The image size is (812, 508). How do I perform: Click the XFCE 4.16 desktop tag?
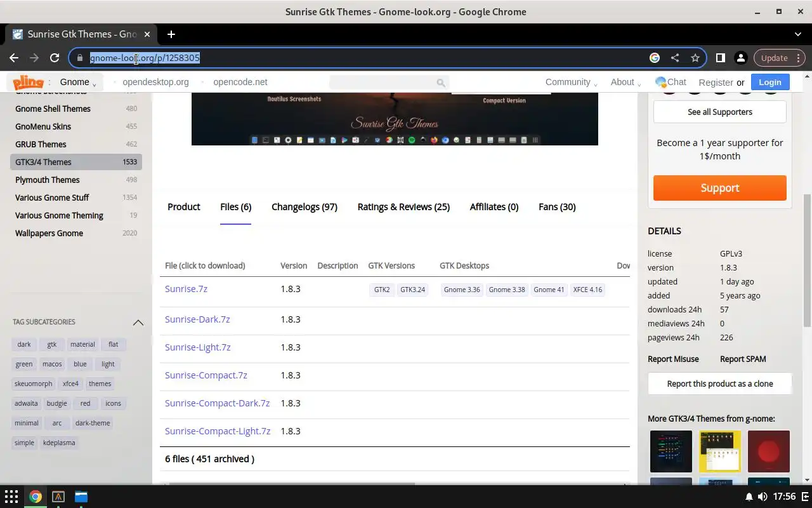(x=587, y=290)
